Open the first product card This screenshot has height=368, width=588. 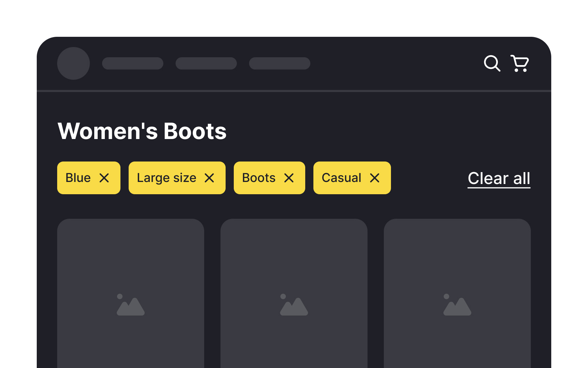pos(130,293)
